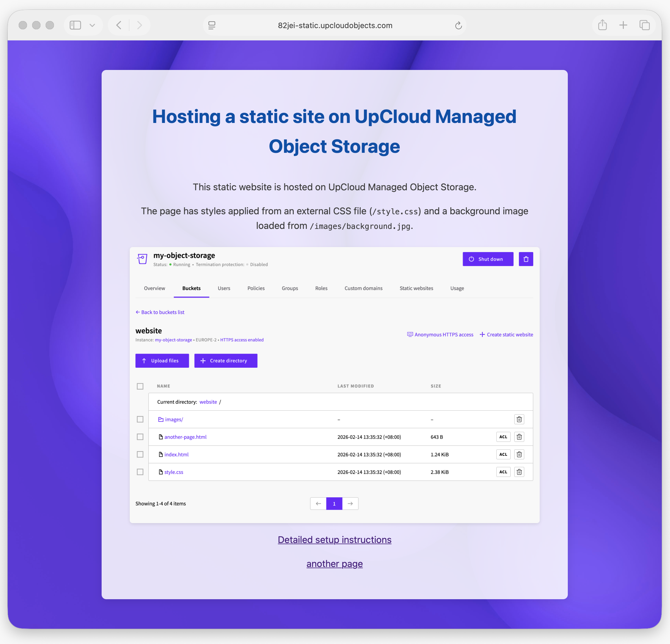The width and height of the screenshot is (670, 644).
Task: Add a new tab with the plus icon
Action: (x=623, y=25)
